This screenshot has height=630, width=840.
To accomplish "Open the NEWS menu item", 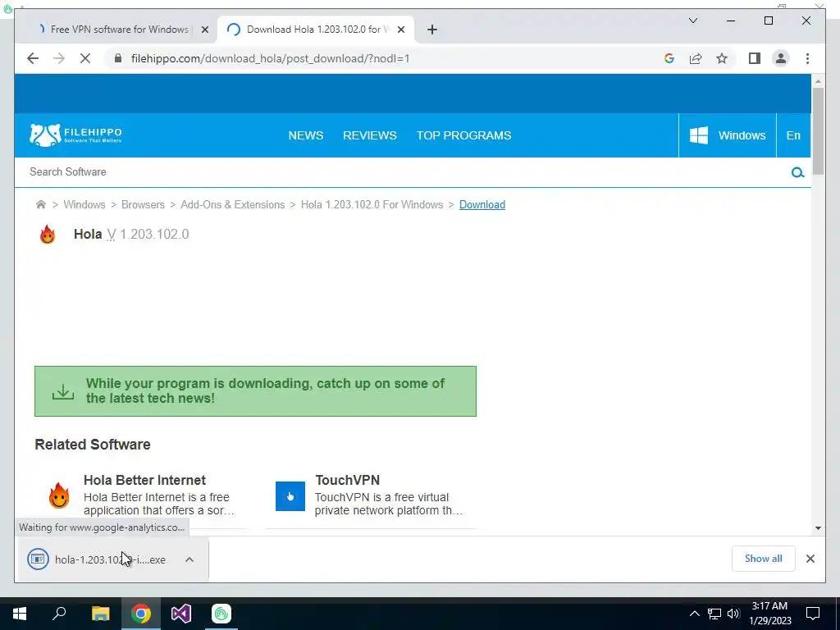I will (x=306, y=135).
